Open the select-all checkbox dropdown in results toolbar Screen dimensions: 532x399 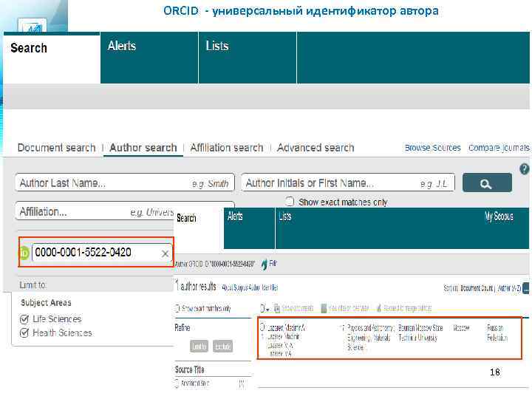click(x=265, y=308)
